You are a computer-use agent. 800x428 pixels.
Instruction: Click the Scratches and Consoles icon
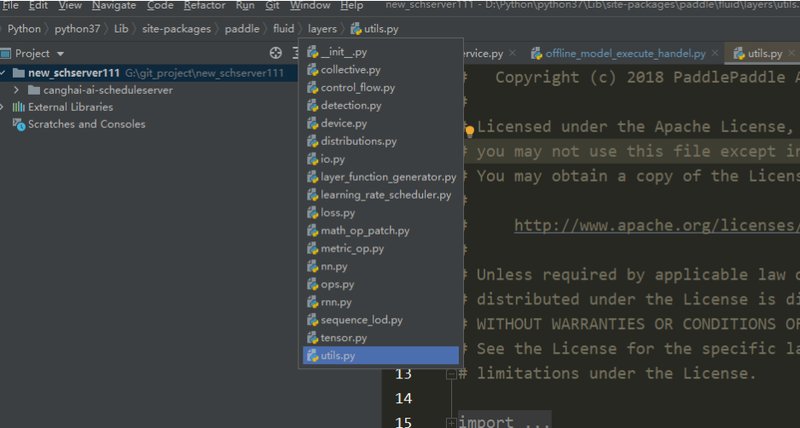coord(19,124)
